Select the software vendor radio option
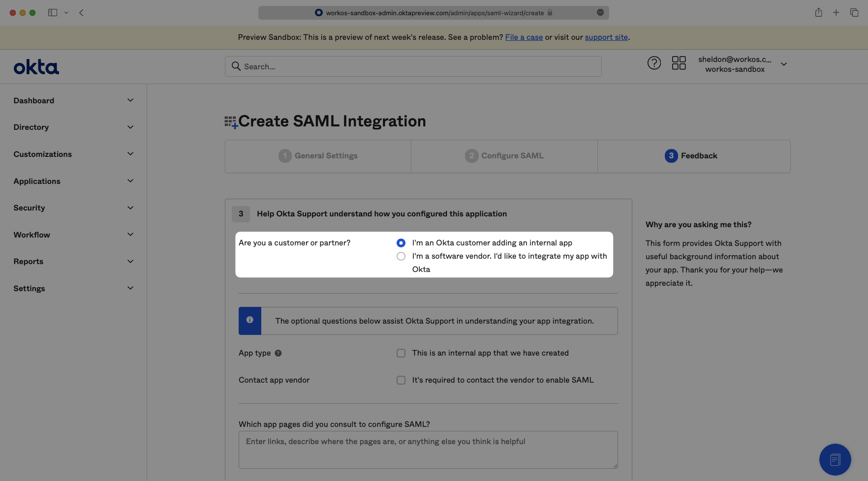The width and height of the screenshot is (868, 481). (401, 256)
